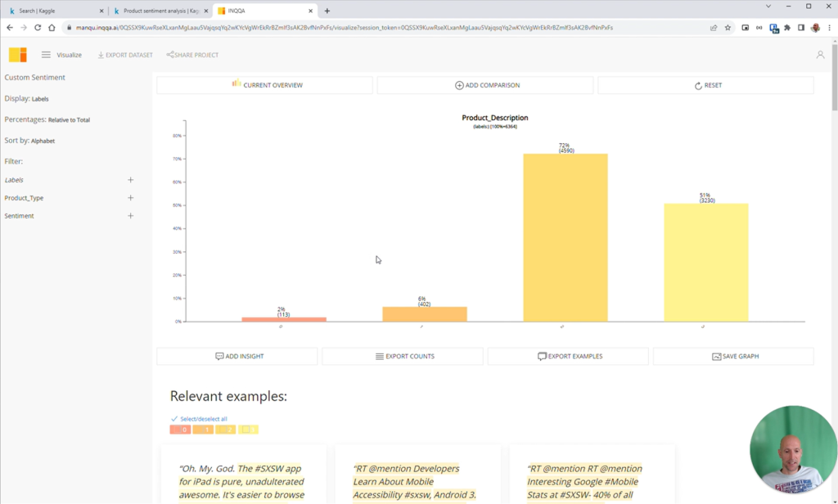Switch to Search | Kaggle tab
The image size is (838, 504).
[x=56, y=11]
